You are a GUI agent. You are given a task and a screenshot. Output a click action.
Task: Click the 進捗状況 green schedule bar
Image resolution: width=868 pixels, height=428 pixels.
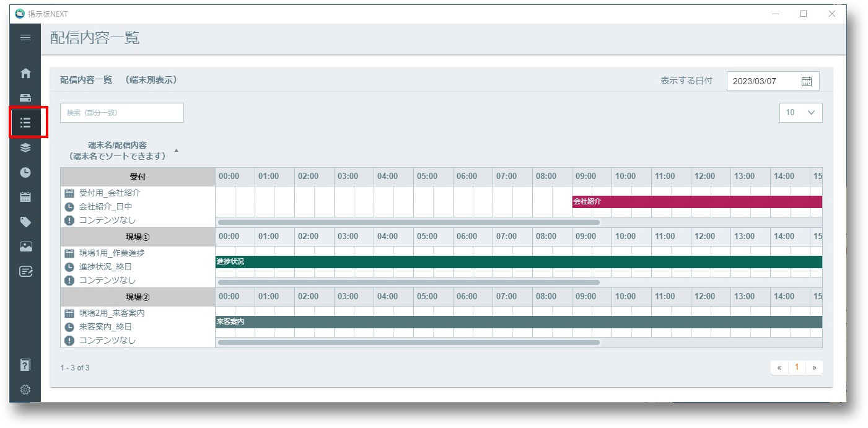point(518,262)
